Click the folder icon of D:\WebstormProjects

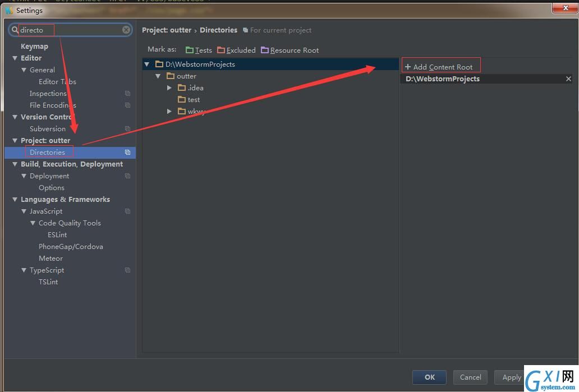159,64
